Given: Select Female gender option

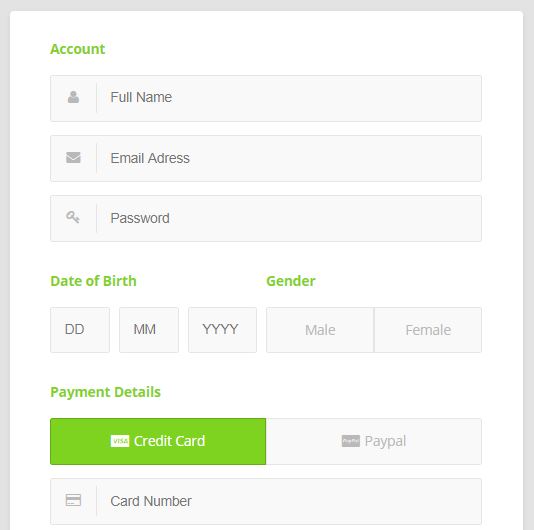Looking at the screenshot, I should point(428,330).
